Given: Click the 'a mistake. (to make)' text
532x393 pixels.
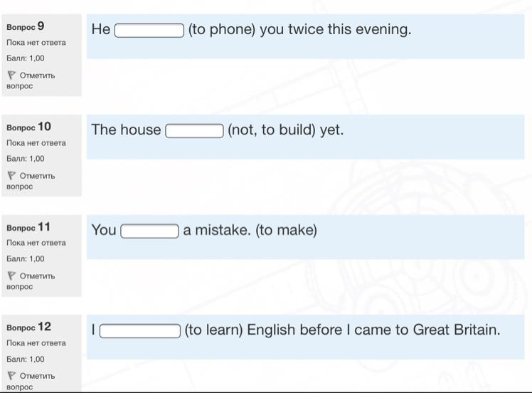Looking at the screenshot, I should pyautogui.click(x=250, y=230).
